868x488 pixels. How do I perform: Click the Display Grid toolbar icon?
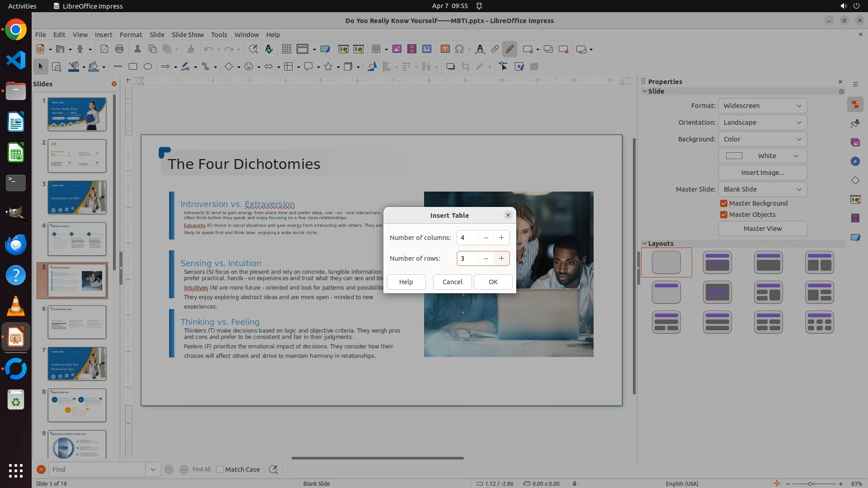[286, 49]
